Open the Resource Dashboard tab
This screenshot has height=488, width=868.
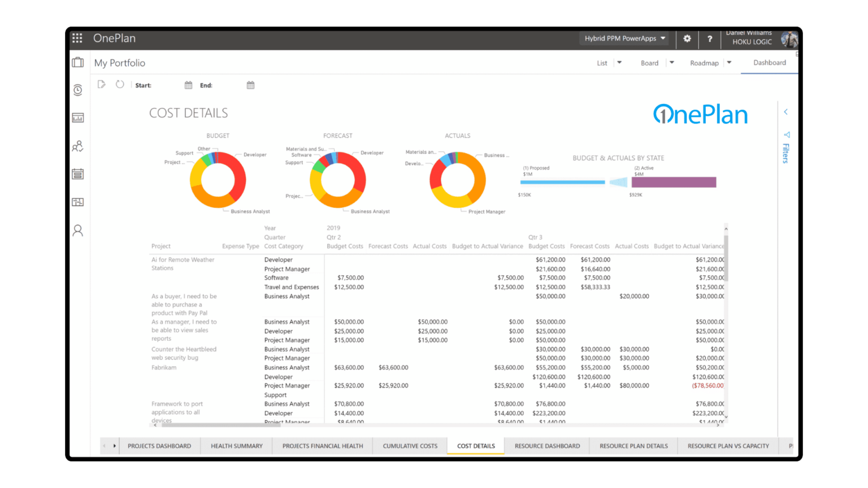[547, 446]
